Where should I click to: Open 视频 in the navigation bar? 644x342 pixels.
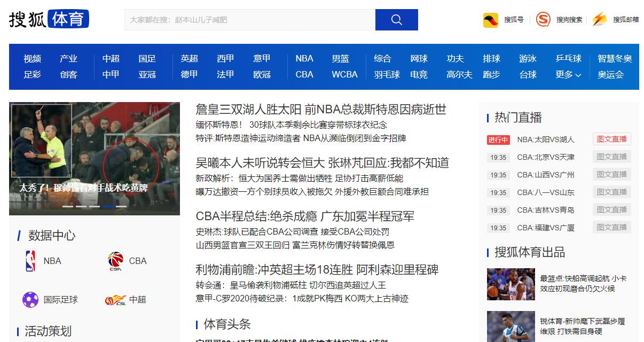[x=32, y=59]
